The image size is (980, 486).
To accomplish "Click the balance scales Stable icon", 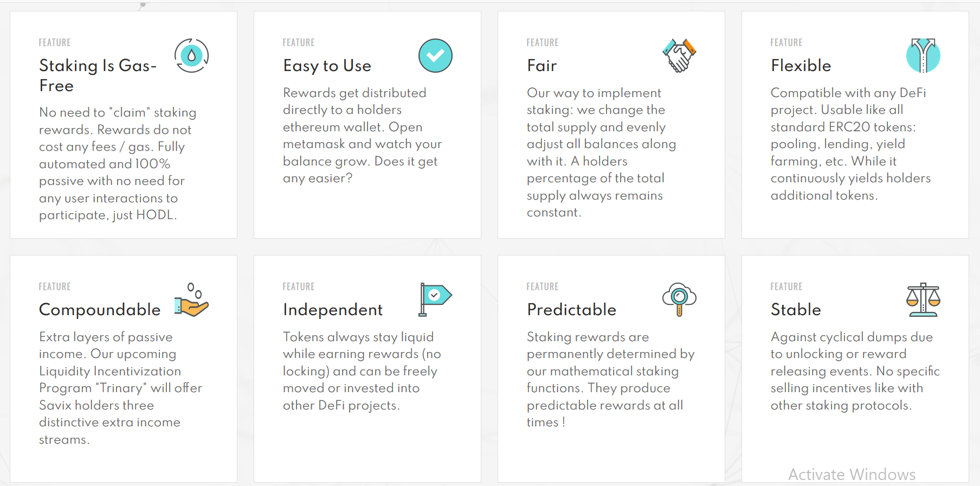I will tap(923, 299).
